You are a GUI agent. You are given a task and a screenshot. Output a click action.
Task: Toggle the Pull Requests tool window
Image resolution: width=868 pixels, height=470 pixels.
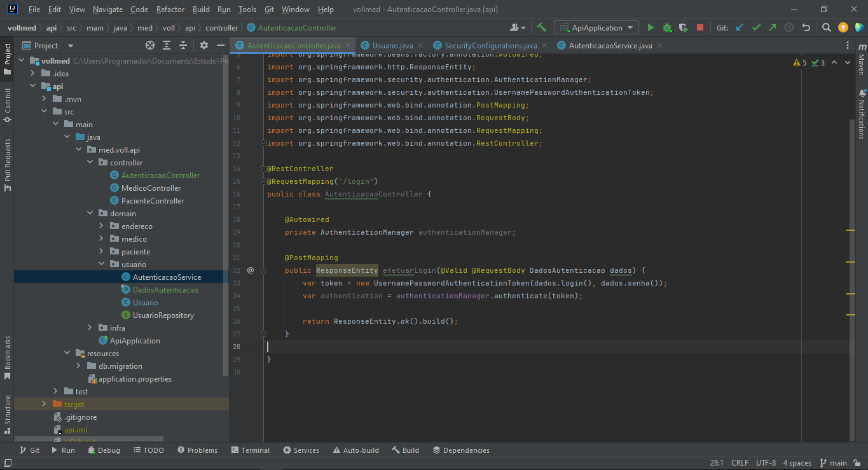pos(7,165)
